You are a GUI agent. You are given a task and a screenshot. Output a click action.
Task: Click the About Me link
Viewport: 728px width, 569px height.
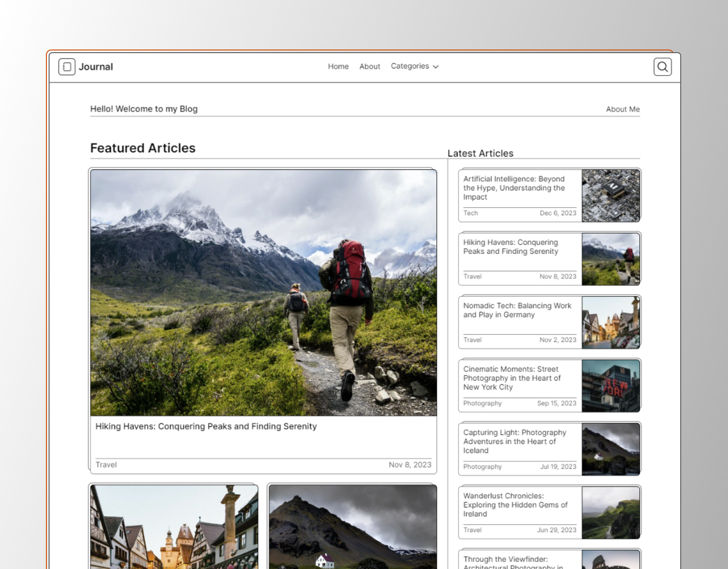[623, 109]
